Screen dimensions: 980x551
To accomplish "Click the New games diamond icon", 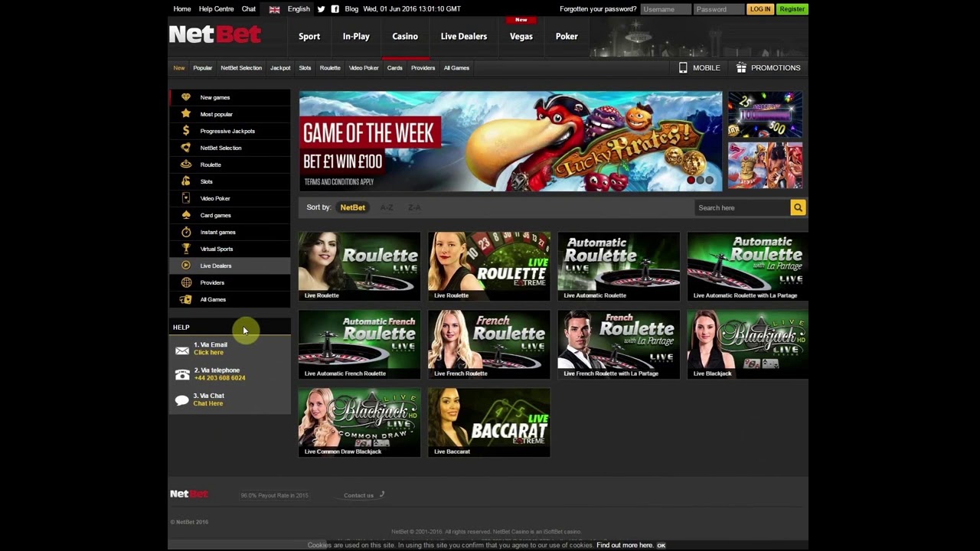I will point(185,97).
